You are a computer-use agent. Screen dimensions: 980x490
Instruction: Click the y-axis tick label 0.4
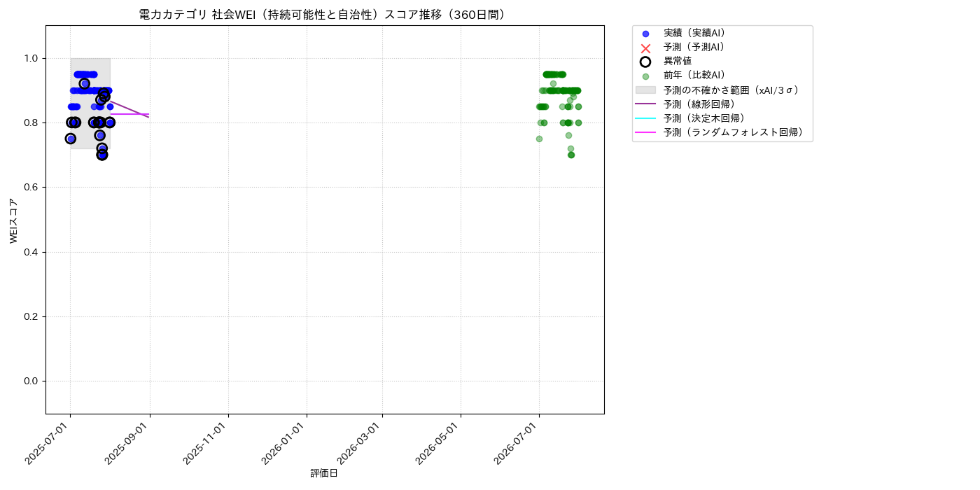click(x=32, y=252)
